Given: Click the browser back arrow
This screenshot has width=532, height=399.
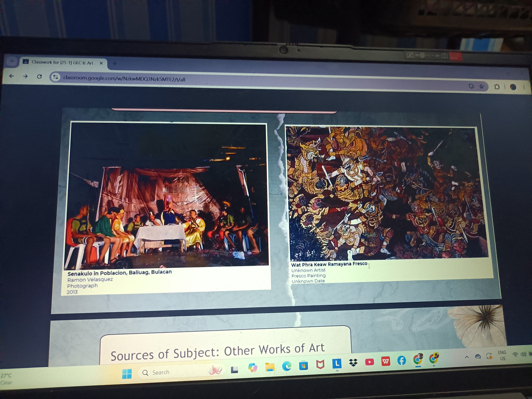Looking at the screenshot, I should click(x=11, y=76).
